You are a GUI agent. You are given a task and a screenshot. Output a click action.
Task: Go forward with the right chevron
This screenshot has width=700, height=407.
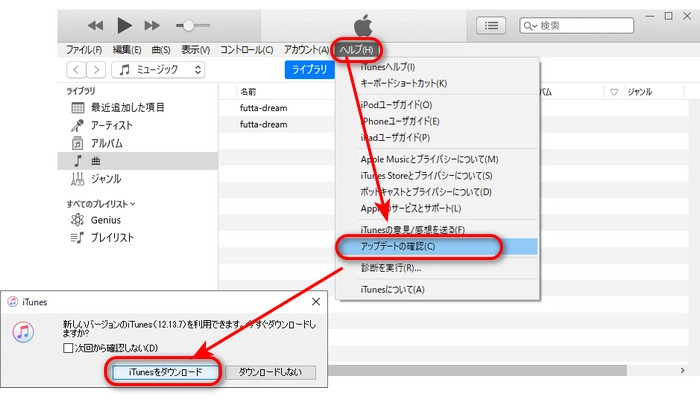pos(96,70)
